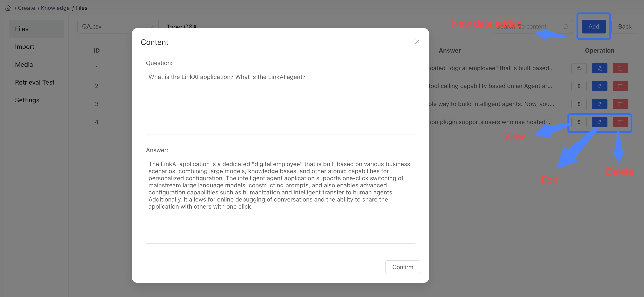This screenshot has width=644, height=297.
Task: Close the Content dialog
Action: [417, 42]
